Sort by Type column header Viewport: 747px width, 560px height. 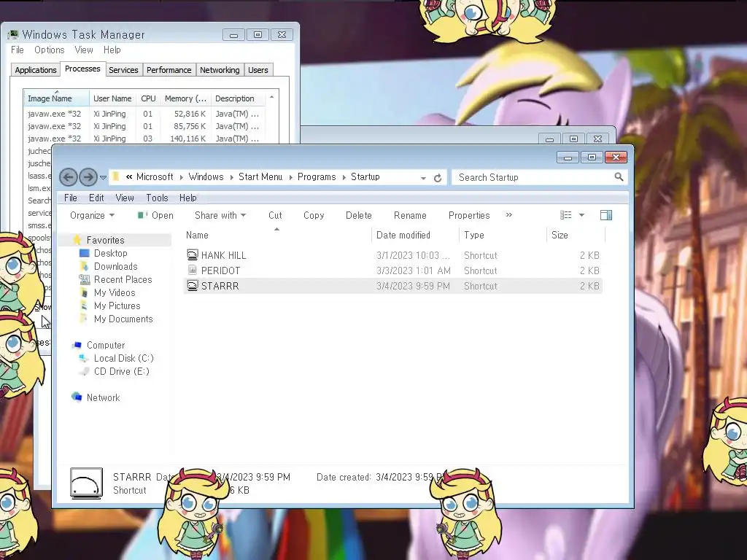point(474,235)
